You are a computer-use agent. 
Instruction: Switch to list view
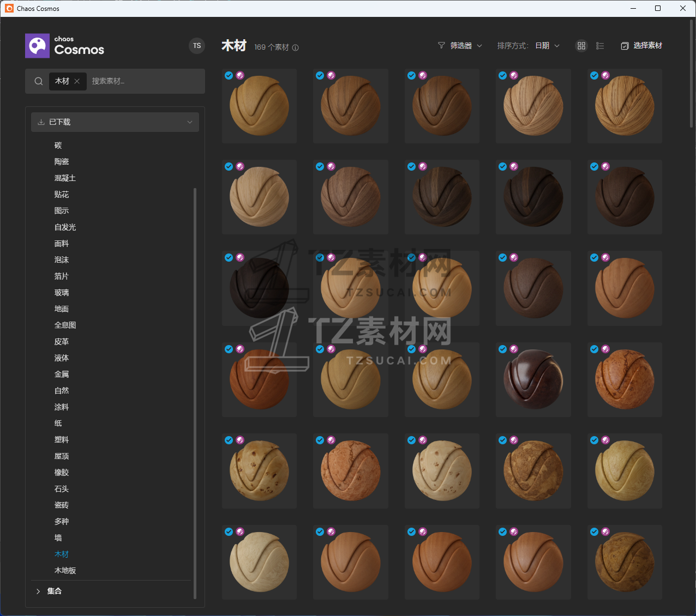[x=600, y=46]
